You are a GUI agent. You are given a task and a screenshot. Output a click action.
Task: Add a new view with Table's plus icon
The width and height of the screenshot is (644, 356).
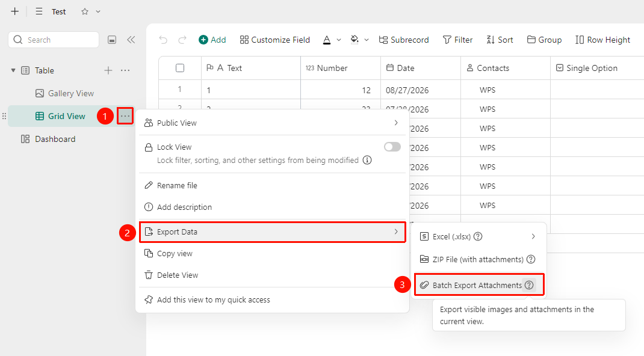click(108, 70)
